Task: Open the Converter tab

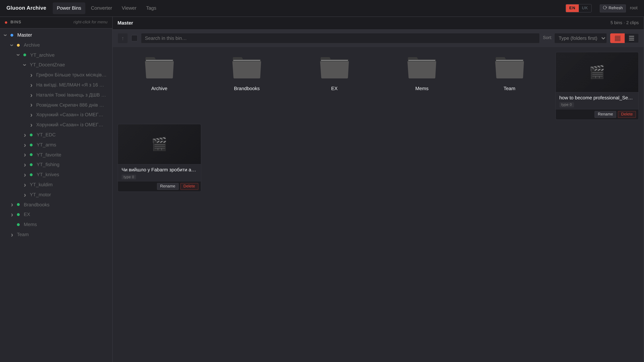Action: 101,8
